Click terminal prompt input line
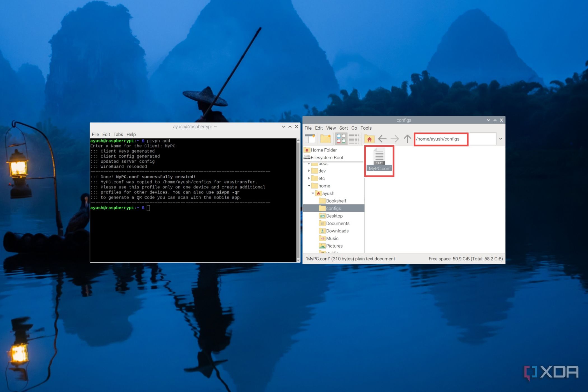The height and width of the screenshot is (392, 588). coord(193,208)
